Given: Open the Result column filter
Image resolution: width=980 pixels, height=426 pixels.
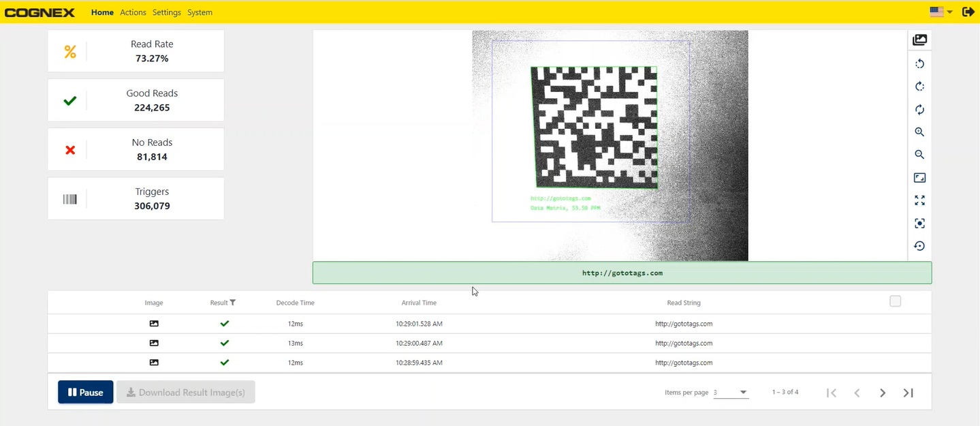Looking at the screenshot, I should [233, 303].
